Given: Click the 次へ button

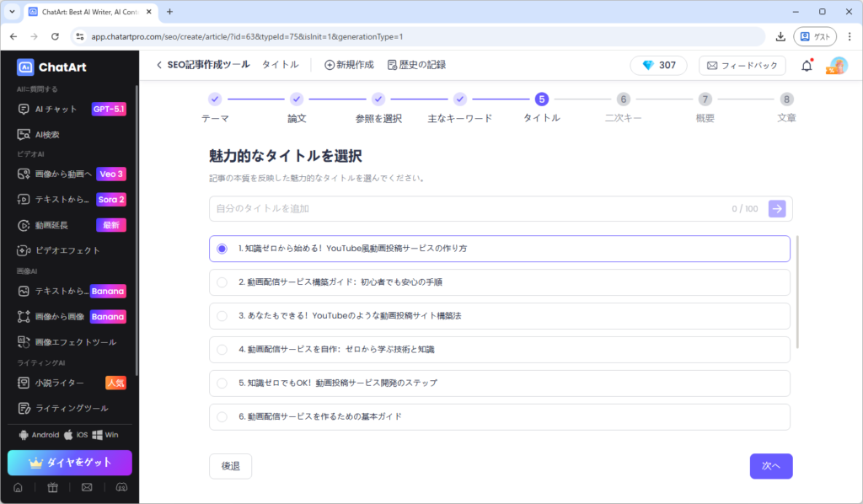Looking at the screenshot, I should [x=770, y=466].
